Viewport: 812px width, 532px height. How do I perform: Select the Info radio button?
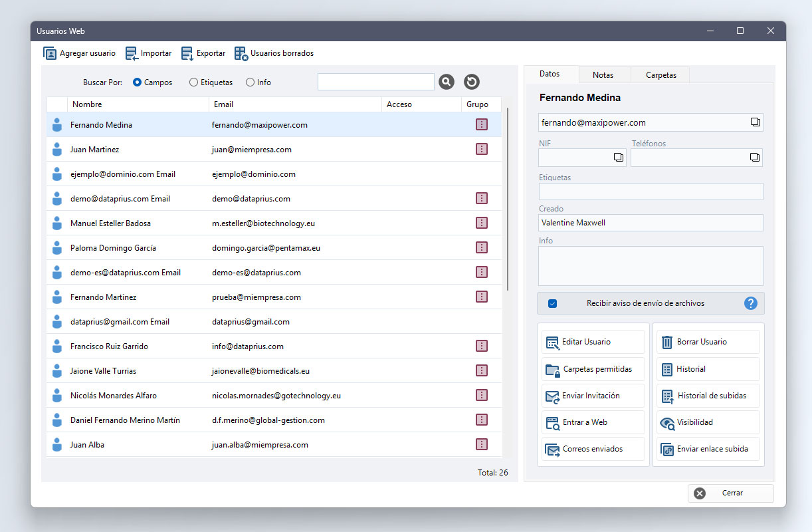[x=250, y=82]
